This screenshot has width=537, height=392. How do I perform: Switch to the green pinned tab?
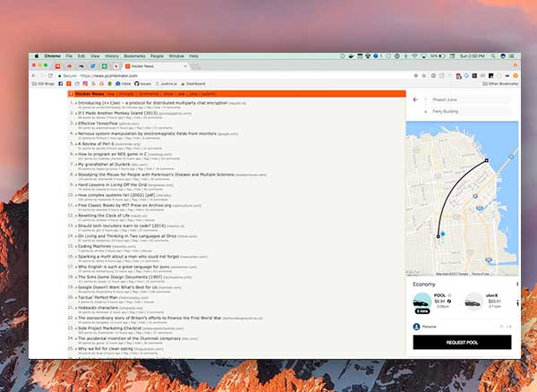(105, 66)
